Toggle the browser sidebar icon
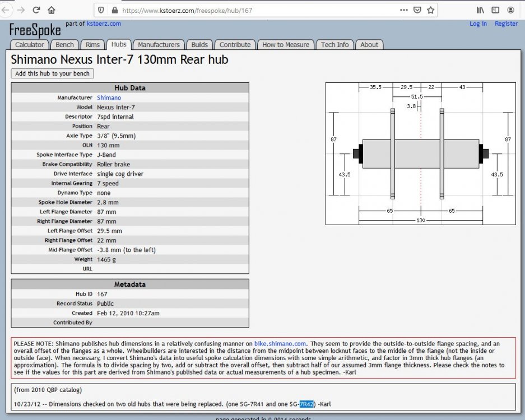This screenshot has width=525, height=420. click(495, 10)
